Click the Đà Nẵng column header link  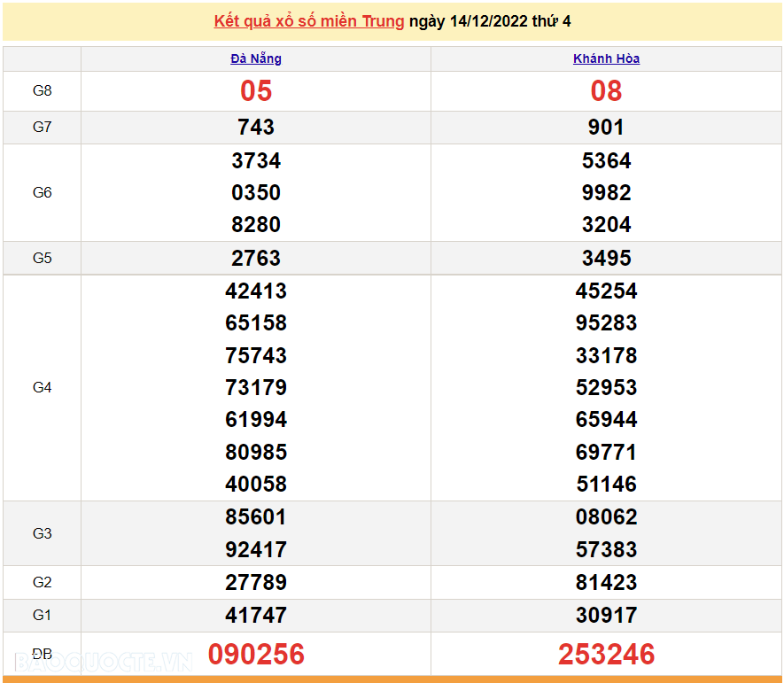click(255, 58)
